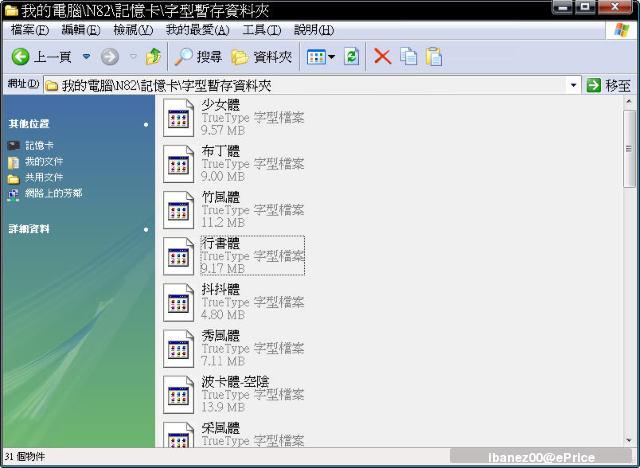This screenshot has height=468, width=640.
Task: Click the vertical scrollbar thumb
Action: coord(629,149)
